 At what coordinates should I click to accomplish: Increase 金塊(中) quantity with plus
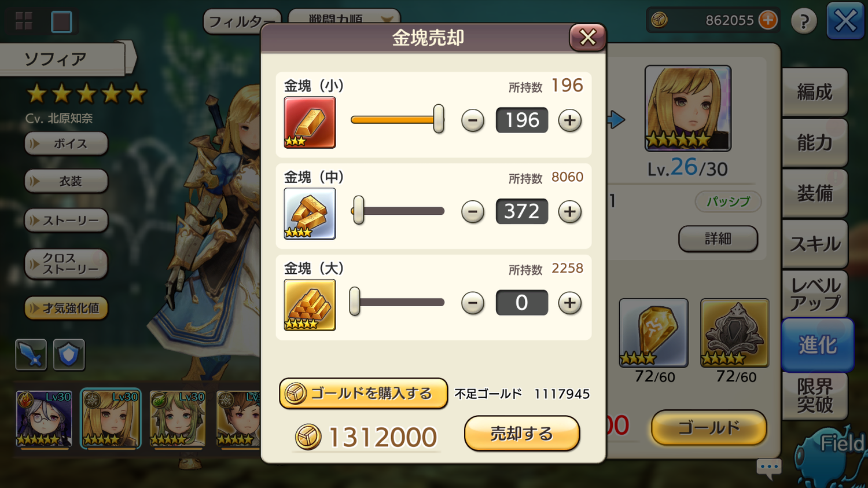(569, 212)
